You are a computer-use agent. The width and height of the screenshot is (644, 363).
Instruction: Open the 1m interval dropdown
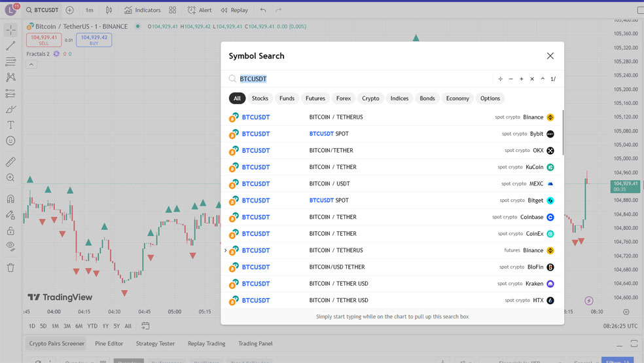[89, 10]
